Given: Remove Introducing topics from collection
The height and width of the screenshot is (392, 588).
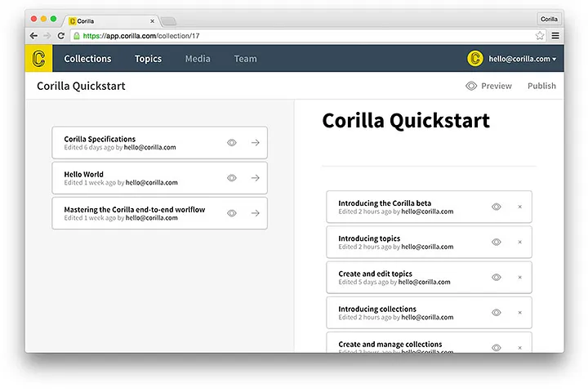Looking at the screenshot, I should 519,242.
